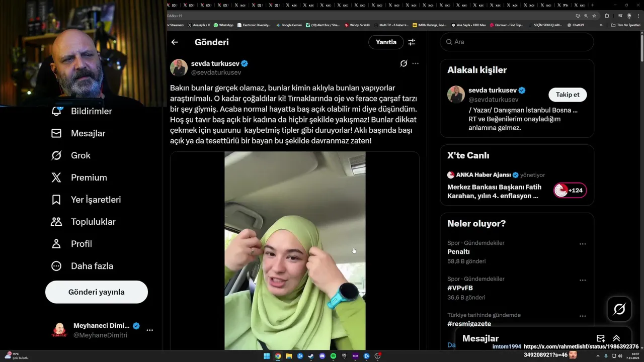
Task: Open the three-dot menu on the post
Action: click(415, 63)
